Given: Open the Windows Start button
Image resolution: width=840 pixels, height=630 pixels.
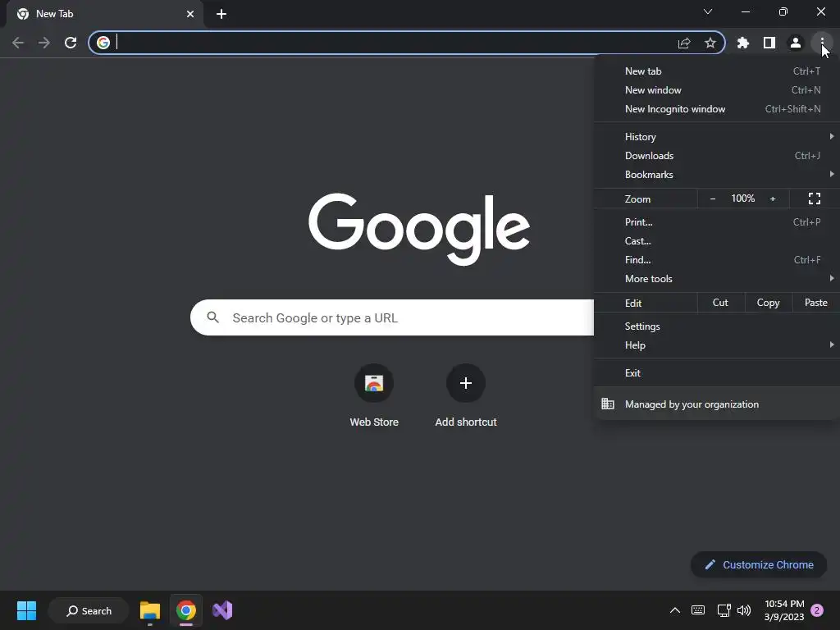Looking at the screenshot, I should pyautogui.click(x=26, y=610).
